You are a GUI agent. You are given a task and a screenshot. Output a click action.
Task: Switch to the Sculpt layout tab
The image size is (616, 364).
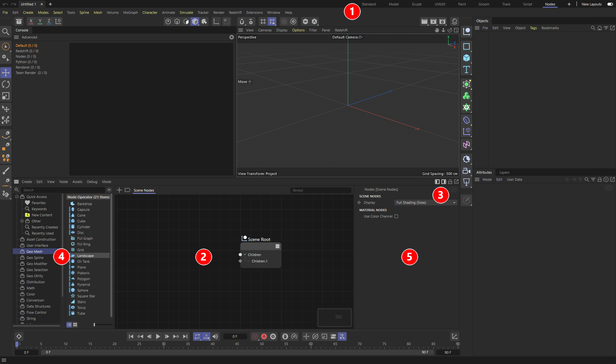pyautogui.click(x=416, y=4)
